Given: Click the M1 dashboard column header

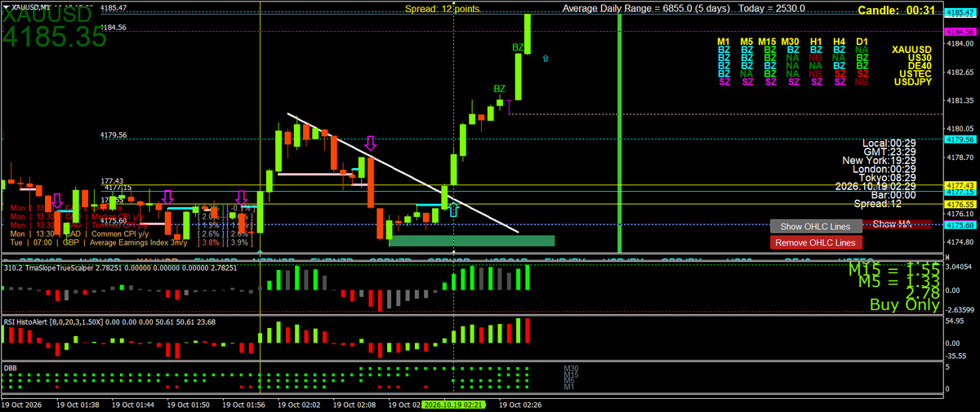Looking at the screenshot, I should click(x=724, y=41).
